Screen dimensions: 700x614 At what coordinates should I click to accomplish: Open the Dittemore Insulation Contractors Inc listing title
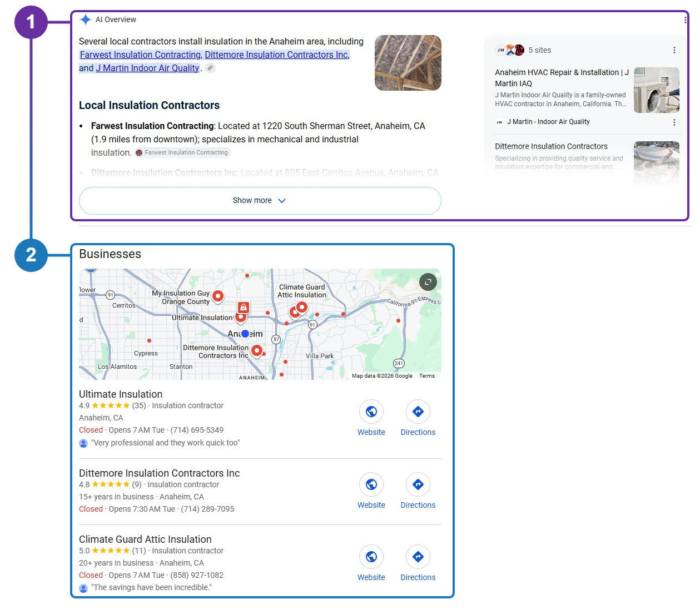pos(159,473)
